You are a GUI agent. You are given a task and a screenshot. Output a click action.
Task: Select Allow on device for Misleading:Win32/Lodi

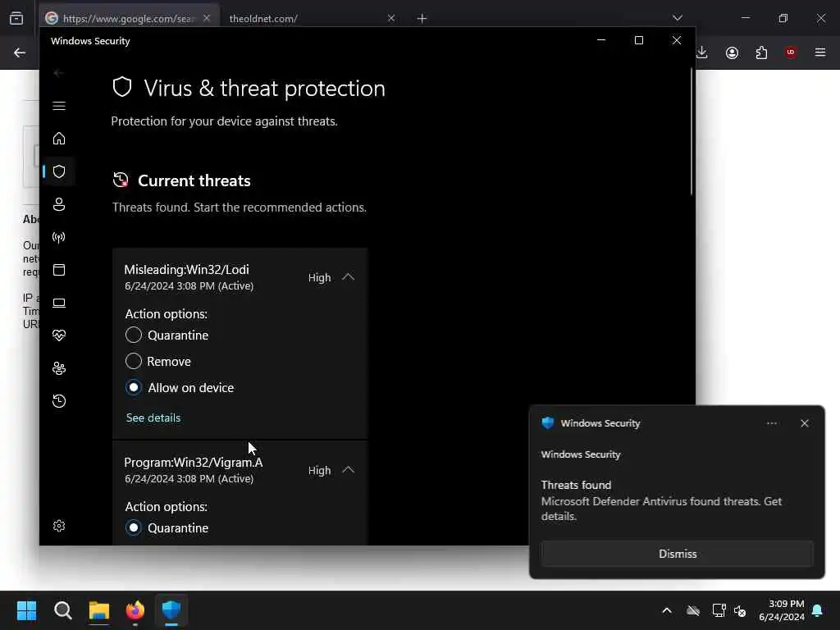click(134, 387)
